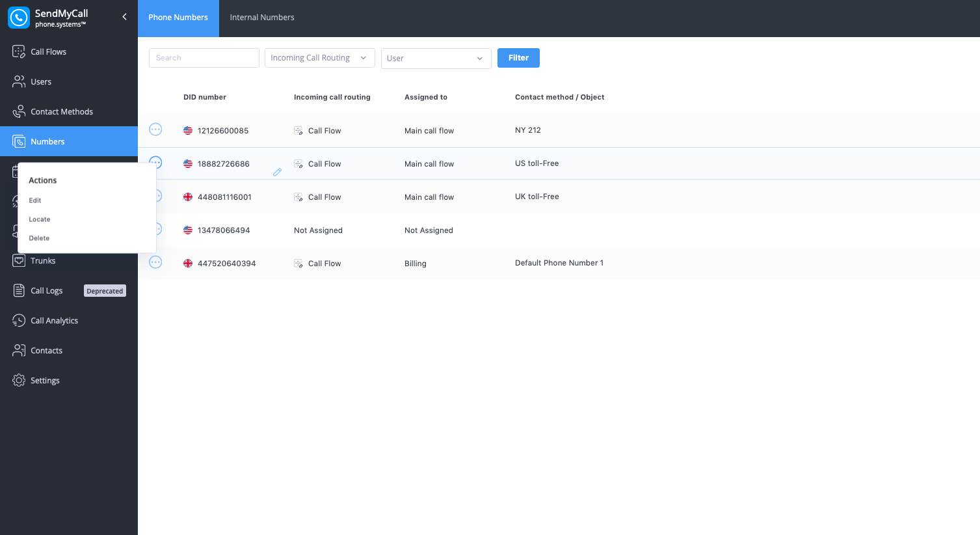Click the blue Filter button

pos(518,58)
